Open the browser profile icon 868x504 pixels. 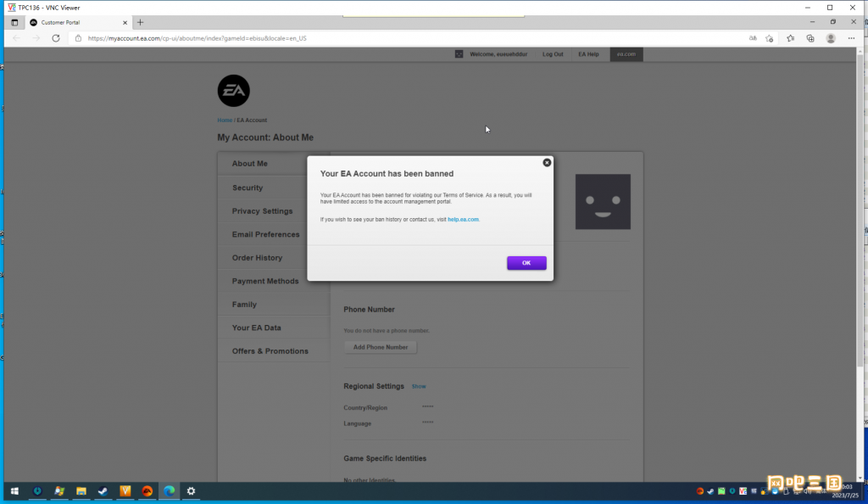(x=831, y=38)
